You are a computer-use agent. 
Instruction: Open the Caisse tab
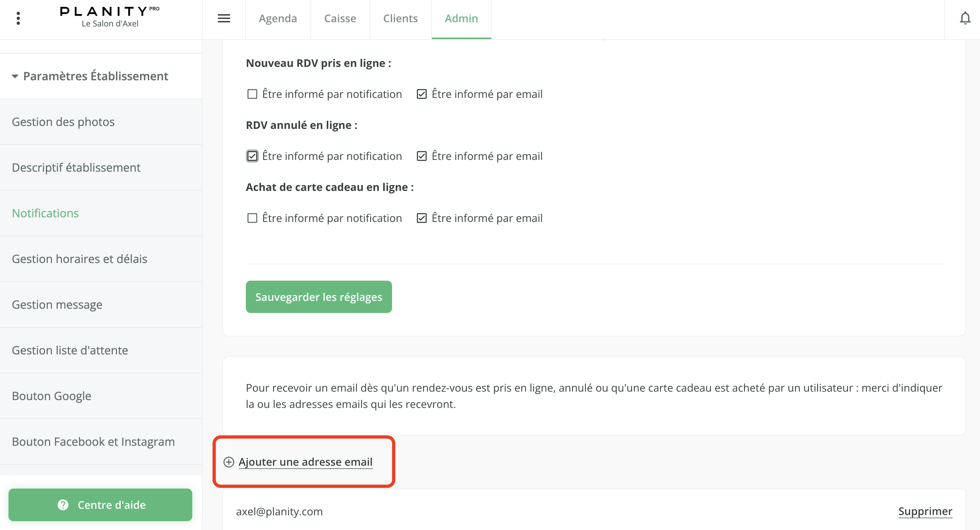point(340,18)
